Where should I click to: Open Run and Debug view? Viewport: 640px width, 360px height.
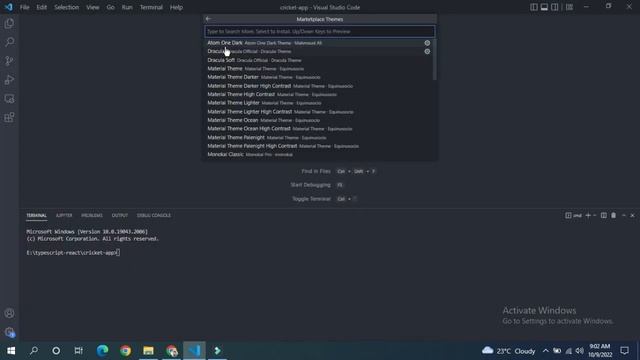point(9,80)
